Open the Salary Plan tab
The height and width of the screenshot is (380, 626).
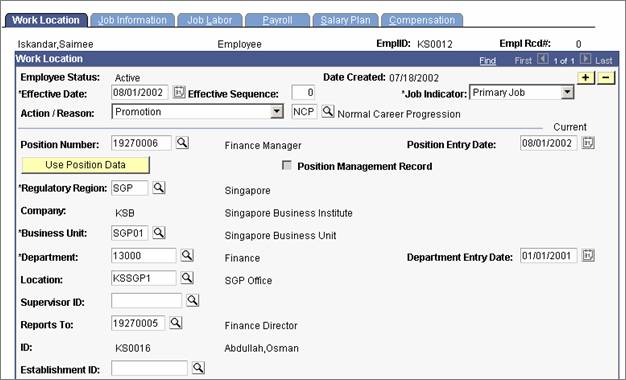pyautogui.click(x=345, y=20)
